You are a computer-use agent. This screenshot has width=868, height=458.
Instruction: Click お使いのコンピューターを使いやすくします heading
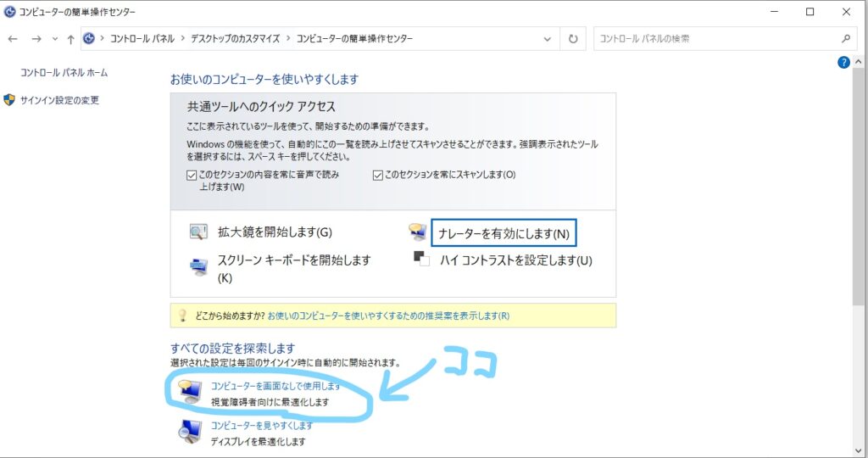pyautogui.click(x=264, y=79)
